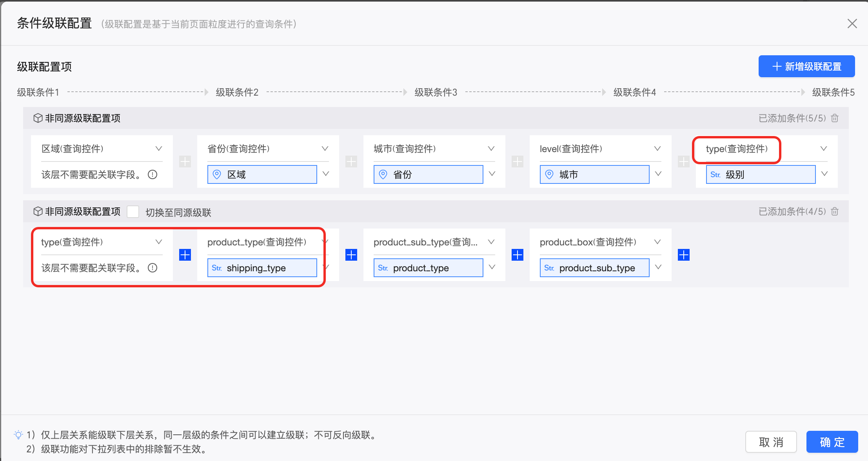Click blue plus after product_box condition
Viewport: 868px width, 461px height.
pos(684,255)
